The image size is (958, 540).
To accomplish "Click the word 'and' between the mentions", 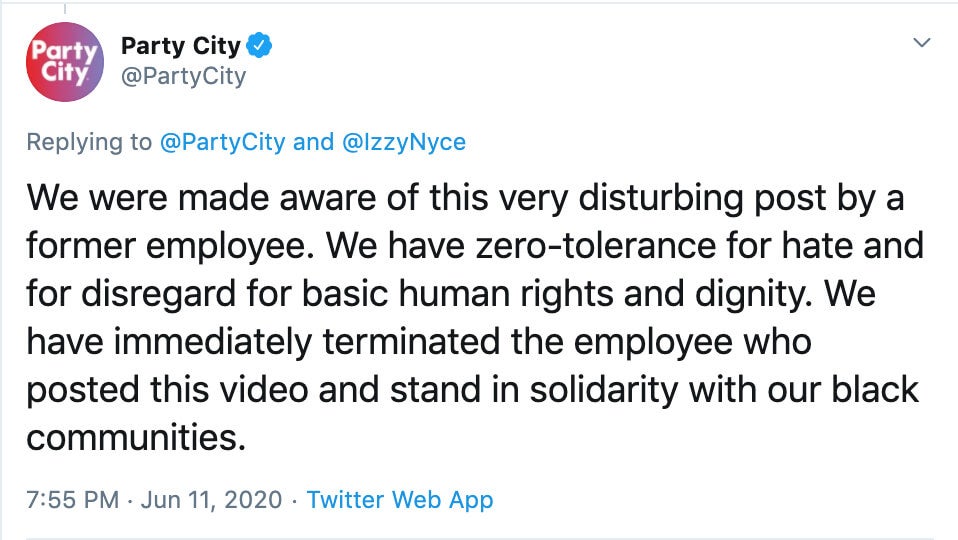I will 313,142.
